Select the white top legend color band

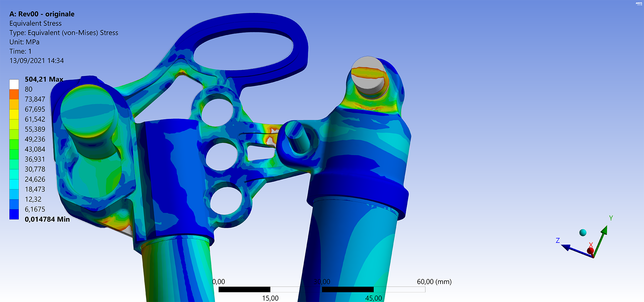[x=14, y=84]
